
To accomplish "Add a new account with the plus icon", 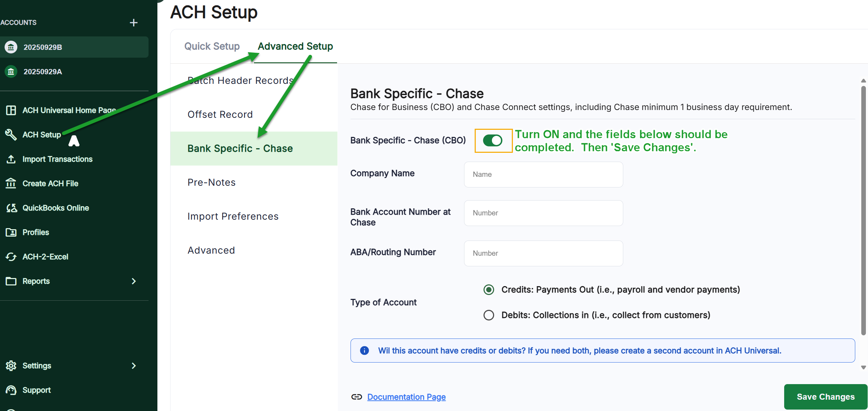I will pyautogui.click(x=134, y=23).
